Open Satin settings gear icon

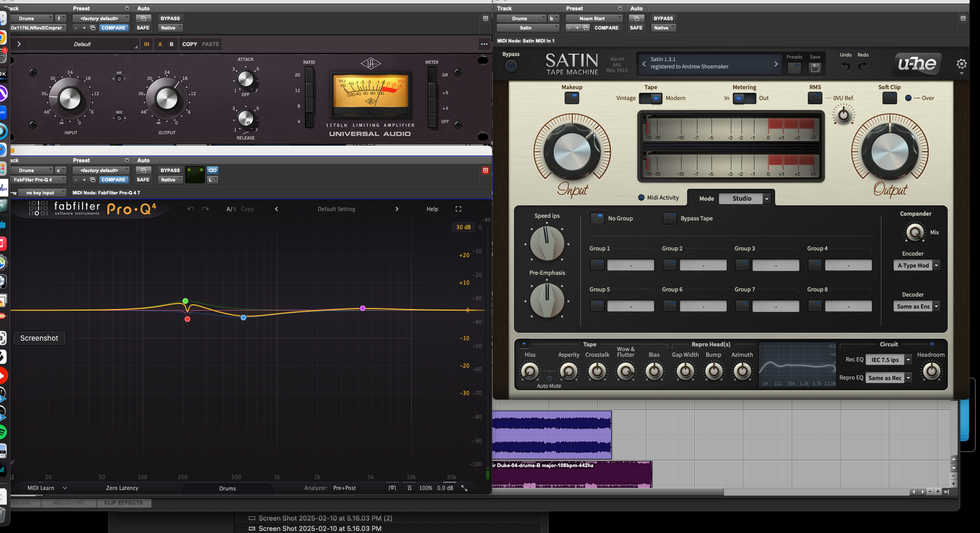click(x=961, y=64)
